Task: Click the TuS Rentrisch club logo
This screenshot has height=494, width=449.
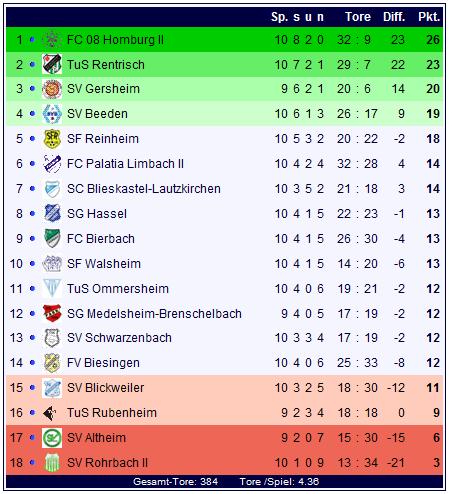Action: 52,64
